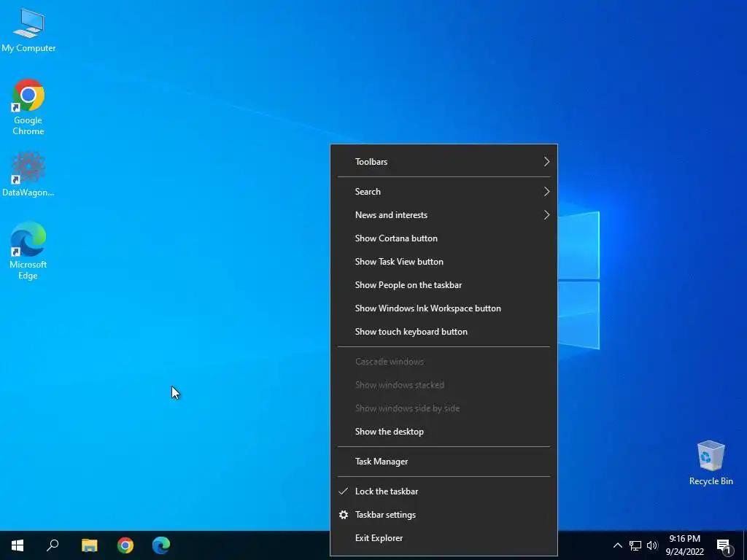Toggle Show touch keyboard button
The height and width of the screenshot is (560, 747).
tap(444, 332)
